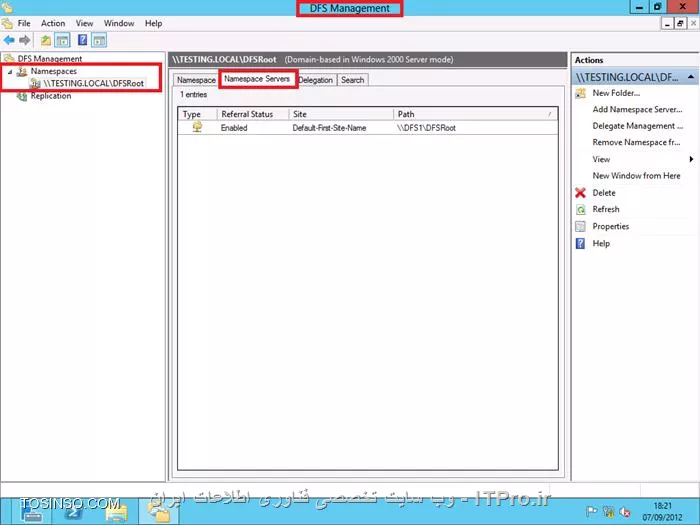
Task: Click the New Folder icon in Actions
Action: click(x=580, y=93)
